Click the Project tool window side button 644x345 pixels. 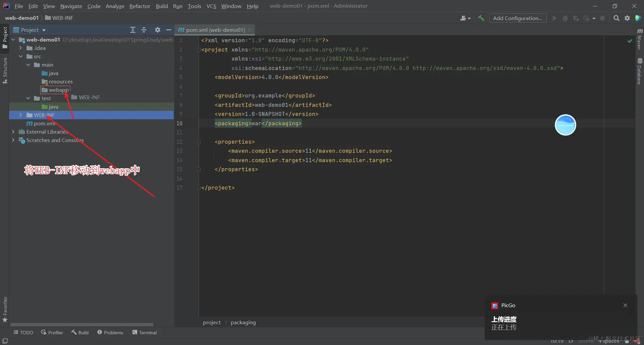5,38
